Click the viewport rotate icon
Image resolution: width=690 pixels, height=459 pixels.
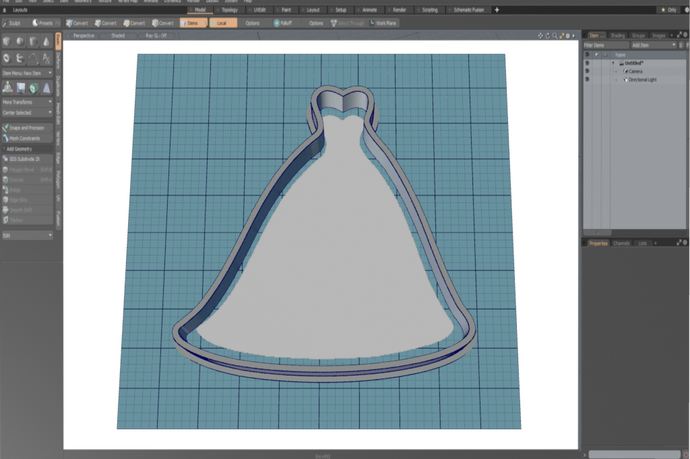point(547,36)
